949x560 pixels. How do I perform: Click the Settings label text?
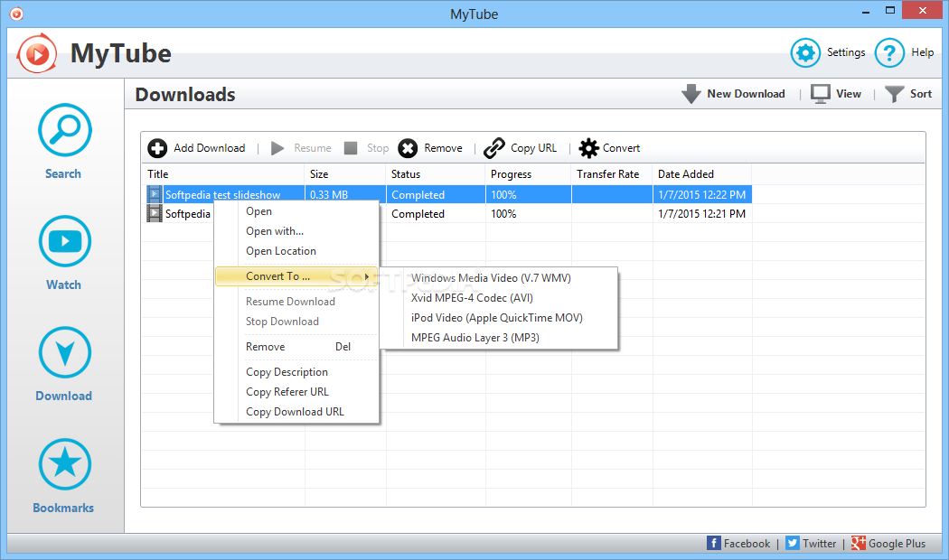click(846, 52)
